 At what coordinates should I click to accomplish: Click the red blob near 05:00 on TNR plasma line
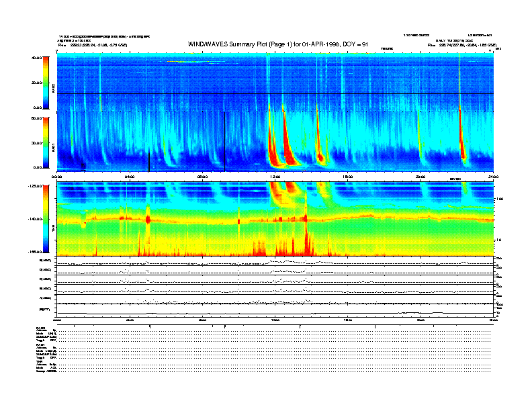[148, 219]
